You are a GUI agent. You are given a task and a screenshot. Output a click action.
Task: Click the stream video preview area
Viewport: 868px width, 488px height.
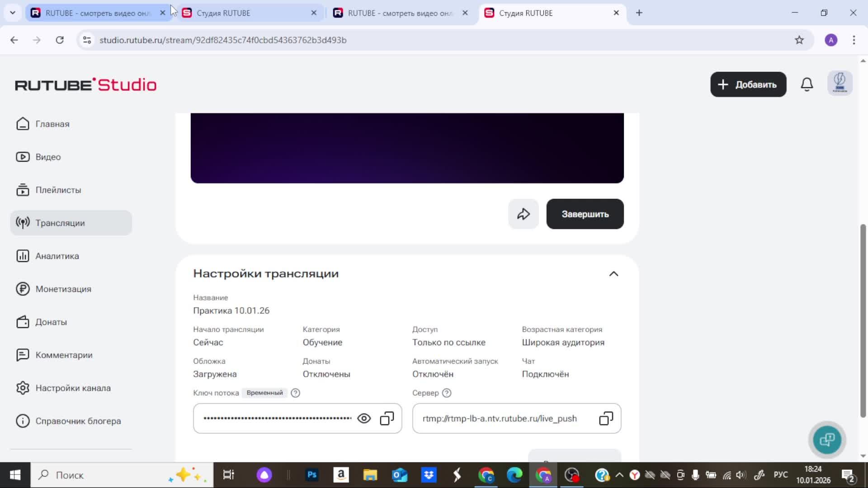tap(407, 148)
